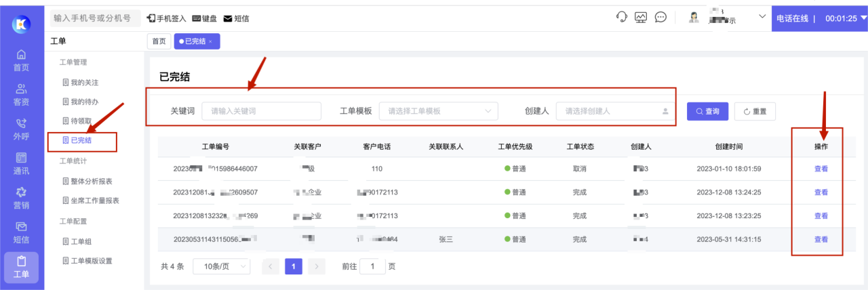Open the 10条/页 page size dropdown
This screenshot has height=290, width=868.
221,267
